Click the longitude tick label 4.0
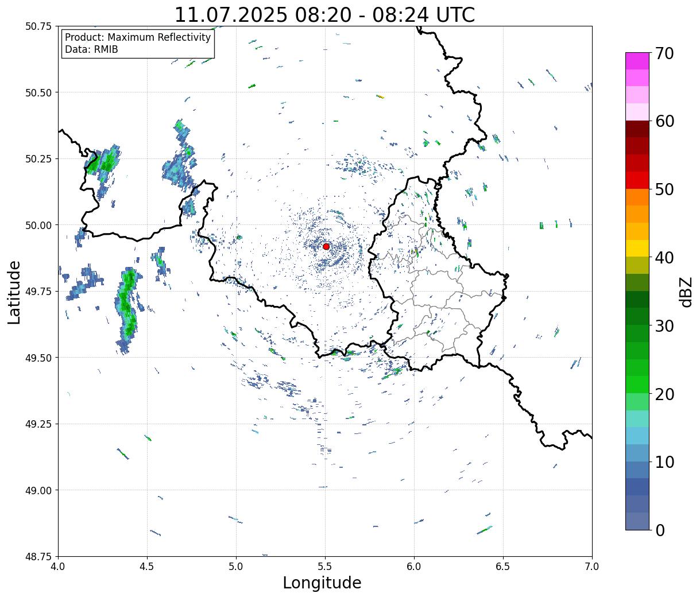The image size is (700, 597). click(x=58, y=567)
